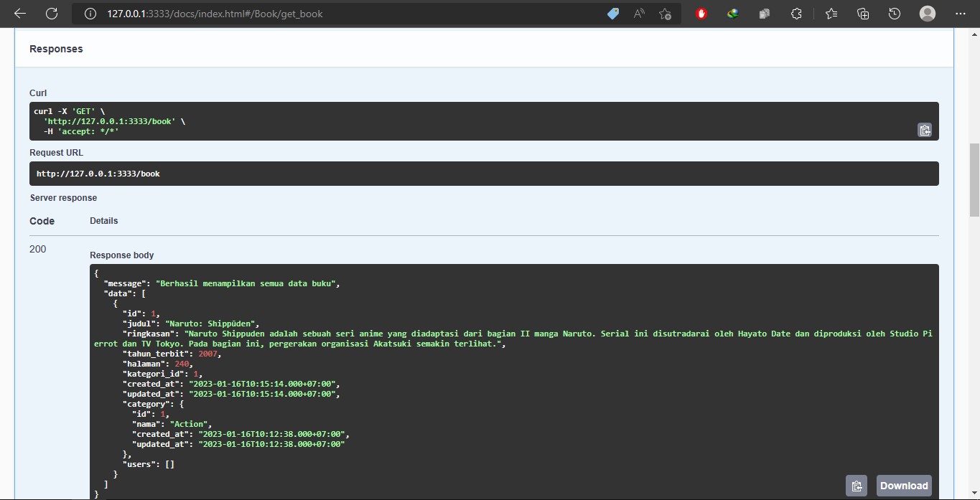980x500 pixels.
Task: Click the page vertical scrollbar thumb
Action: click(x=974, y=179)
